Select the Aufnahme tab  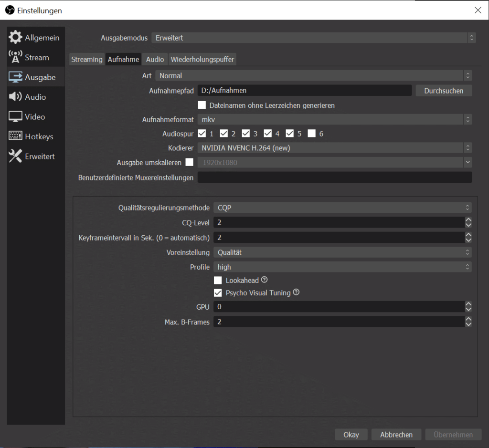click(124, 59)
